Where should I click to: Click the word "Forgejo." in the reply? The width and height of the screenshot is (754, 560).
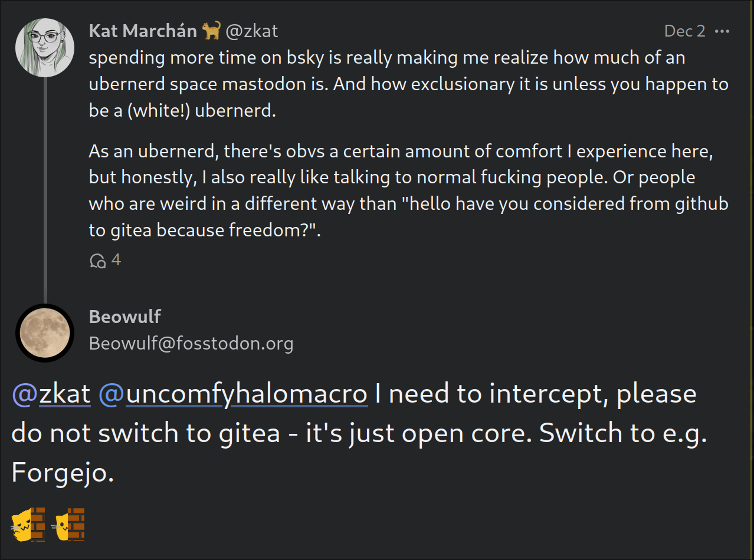click(x=63, y=472)
